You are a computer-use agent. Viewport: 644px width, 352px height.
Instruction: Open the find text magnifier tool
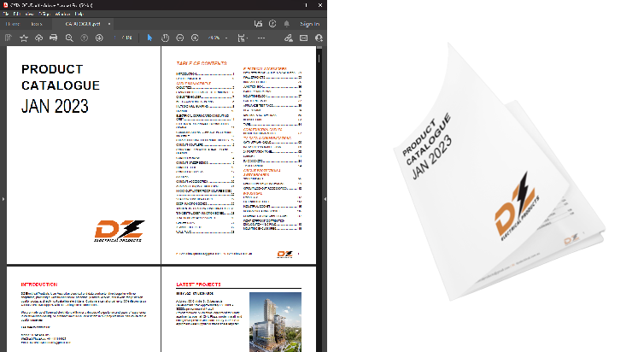point(69,38)
